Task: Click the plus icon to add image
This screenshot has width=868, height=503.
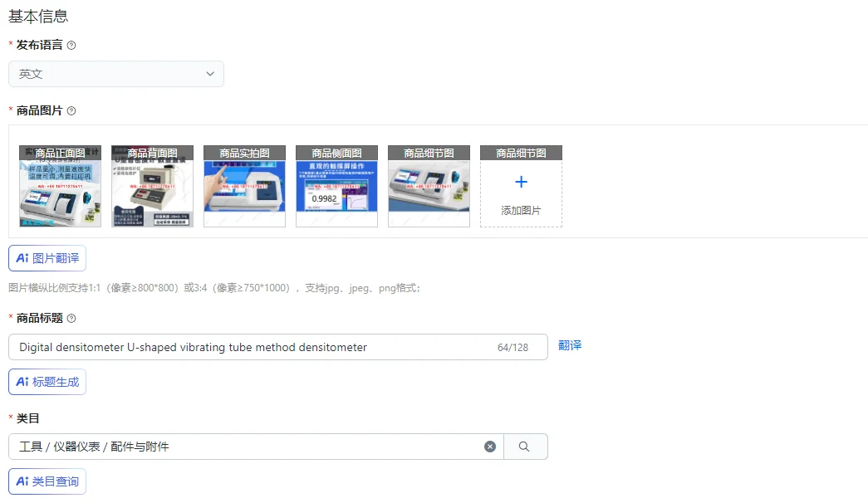Action: click(x=521, y=182)
